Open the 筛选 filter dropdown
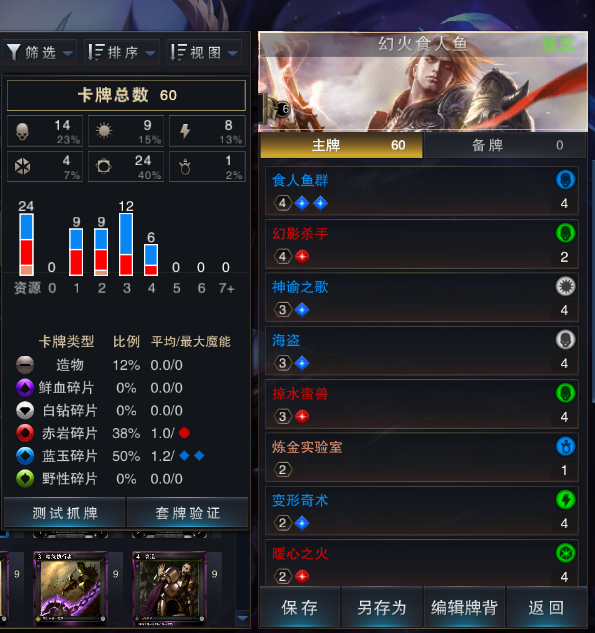Screen dimensions: 595x633 coord(40,52)
